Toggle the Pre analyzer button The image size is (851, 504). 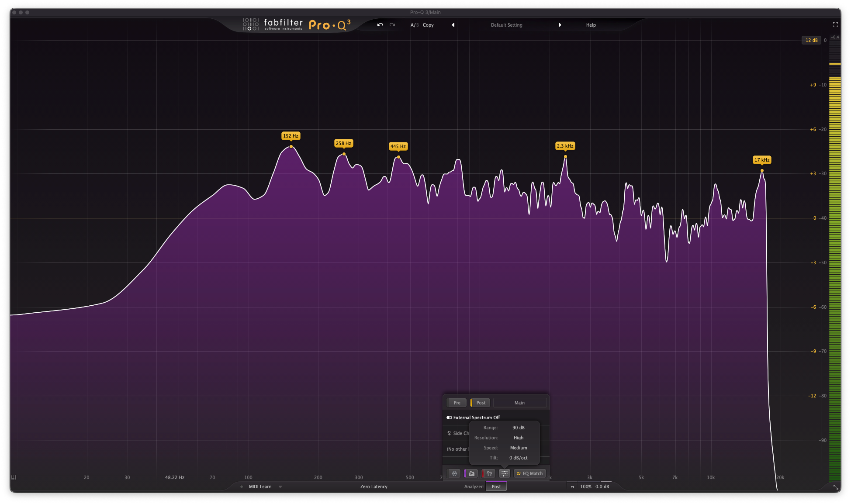click(x=457, y=403)
